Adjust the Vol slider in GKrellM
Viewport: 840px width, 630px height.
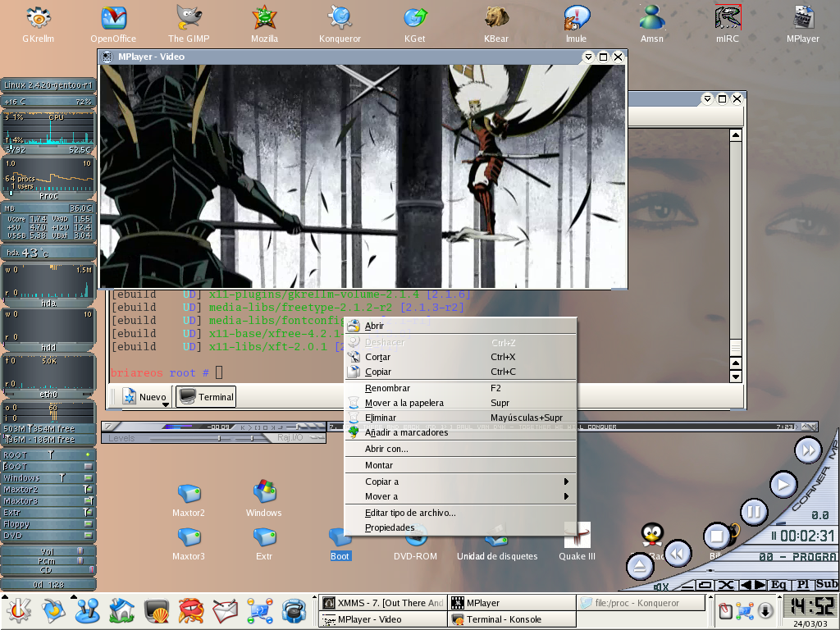pyautogui.click(x=80, y=550)
